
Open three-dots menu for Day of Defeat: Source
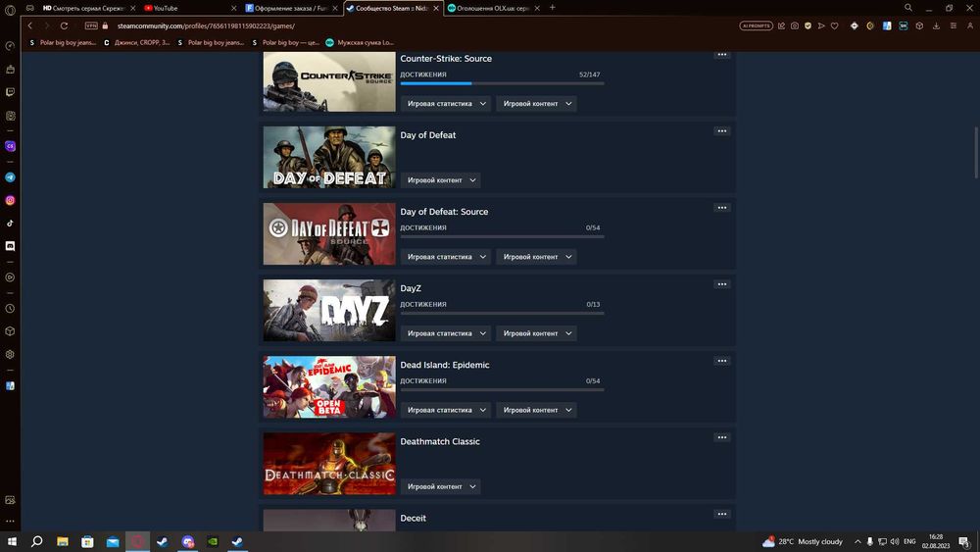[722, 208]
